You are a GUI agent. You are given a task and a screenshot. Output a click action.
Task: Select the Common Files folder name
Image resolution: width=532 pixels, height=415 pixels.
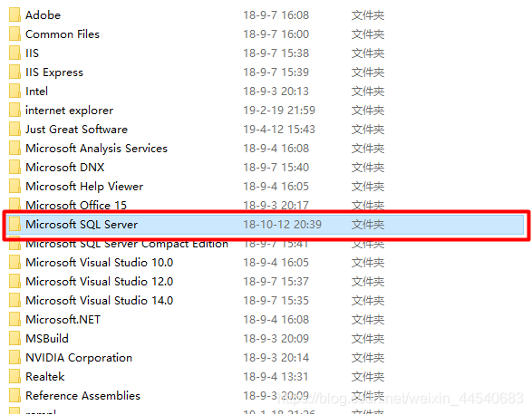tap(63, 34)
